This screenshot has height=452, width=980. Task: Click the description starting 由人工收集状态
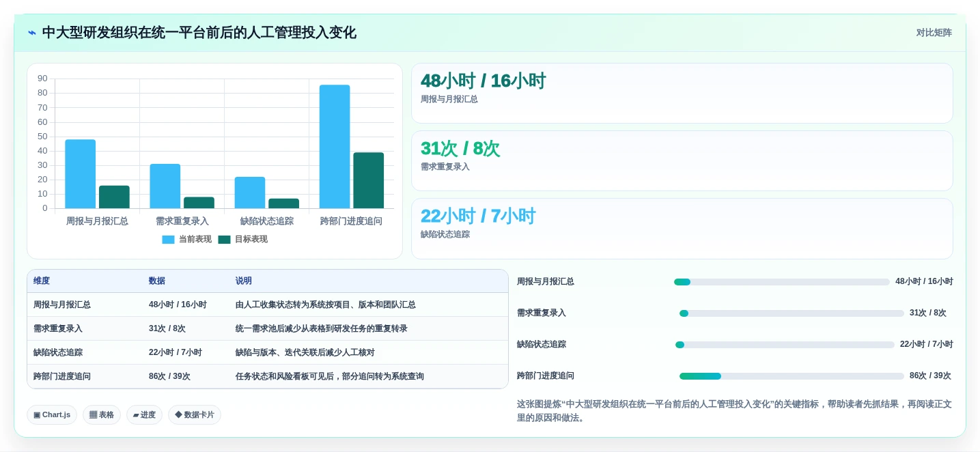(326, 305)
